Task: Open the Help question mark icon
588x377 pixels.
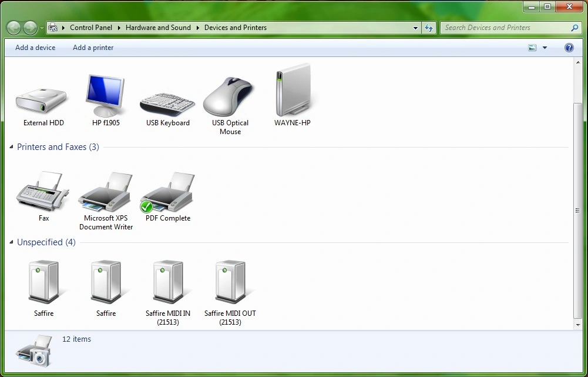Action: click(x=569, y=48)
